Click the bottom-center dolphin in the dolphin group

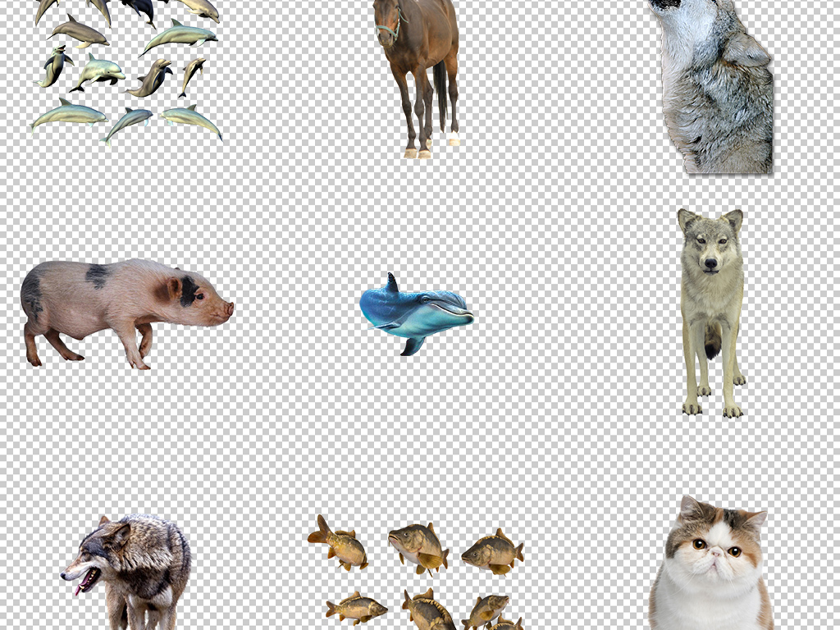pos(129,123)
